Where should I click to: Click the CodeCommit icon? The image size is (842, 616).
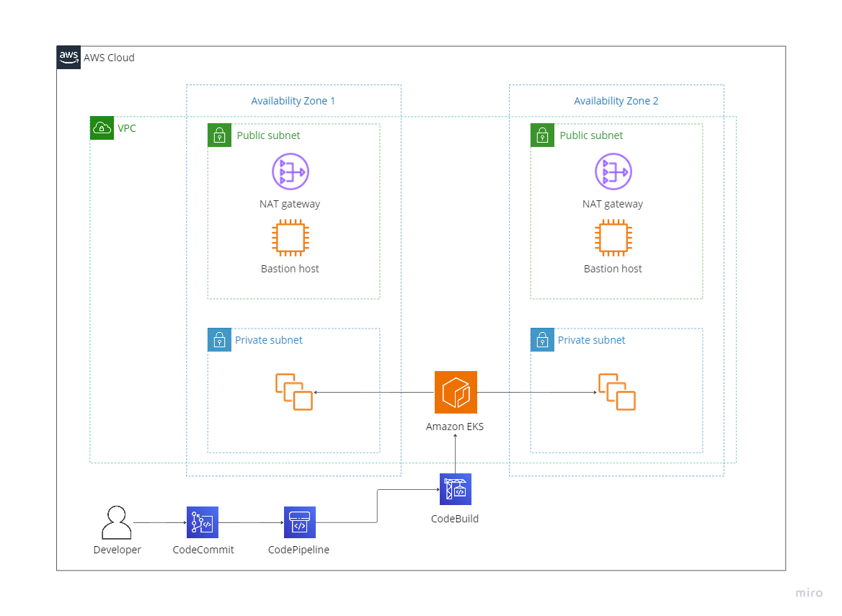pos(203,522)
